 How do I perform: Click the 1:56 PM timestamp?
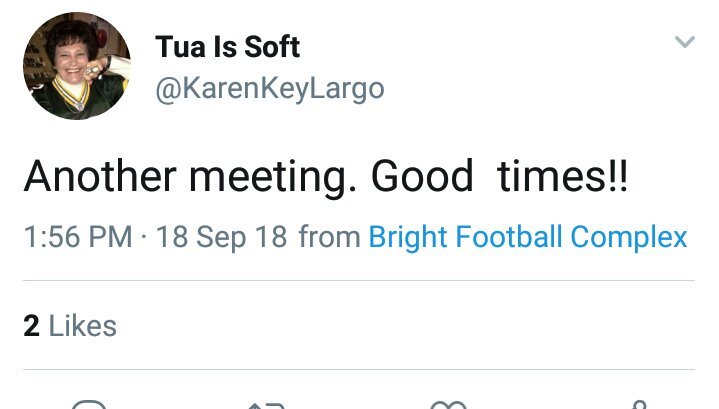78,237
